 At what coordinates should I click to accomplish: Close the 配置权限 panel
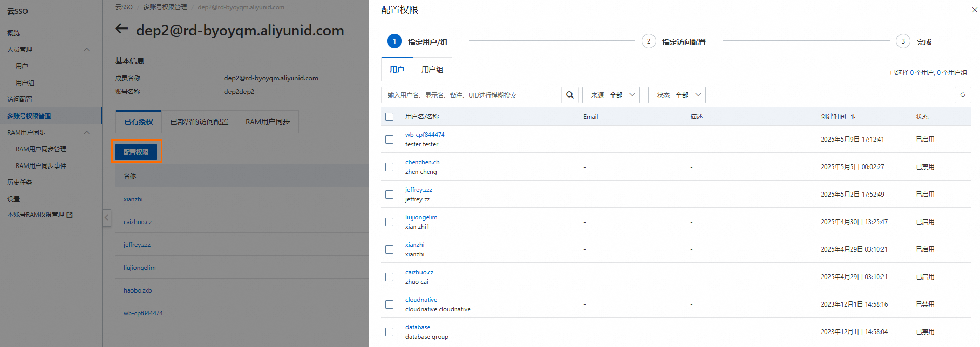tap(974, 10)
